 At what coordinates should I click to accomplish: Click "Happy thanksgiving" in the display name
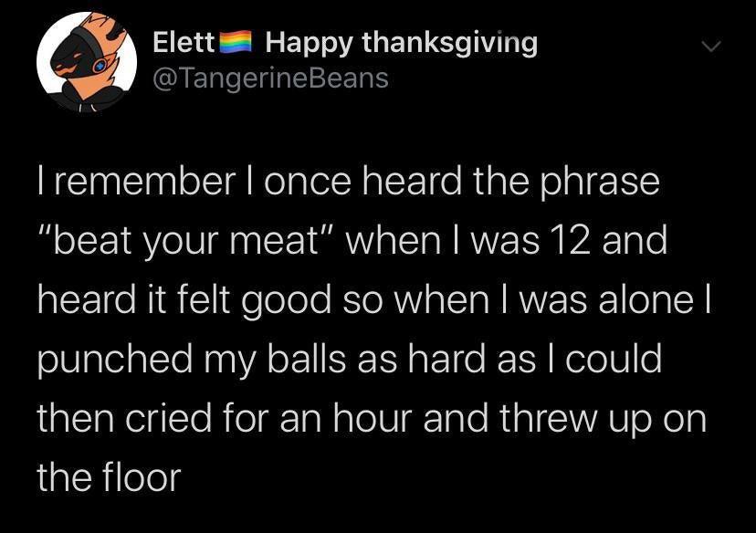[x=402, y=42]
